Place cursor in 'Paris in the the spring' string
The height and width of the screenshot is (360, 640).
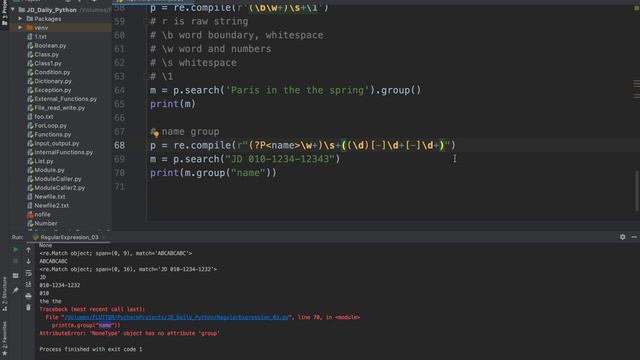tap(297, 90)
